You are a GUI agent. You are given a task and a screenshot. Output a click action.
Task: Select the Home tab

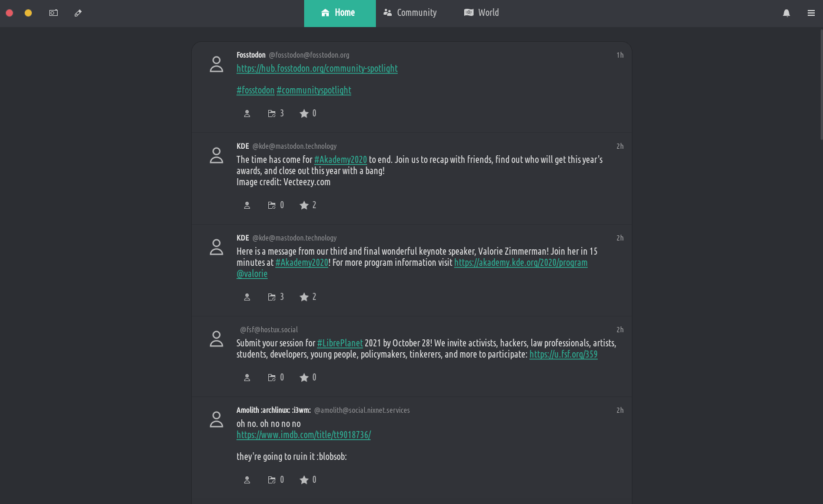click(x=339, y=13)
